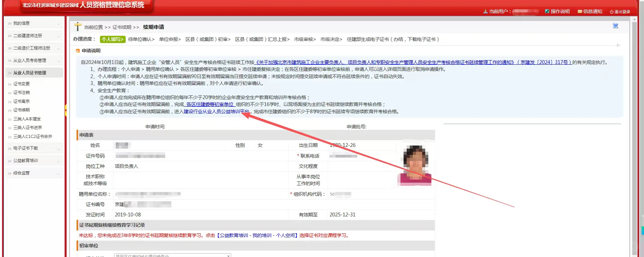Open 证书续期 in sidebar
The height and width of the screenshot is (257, 644).
(21, 110)
